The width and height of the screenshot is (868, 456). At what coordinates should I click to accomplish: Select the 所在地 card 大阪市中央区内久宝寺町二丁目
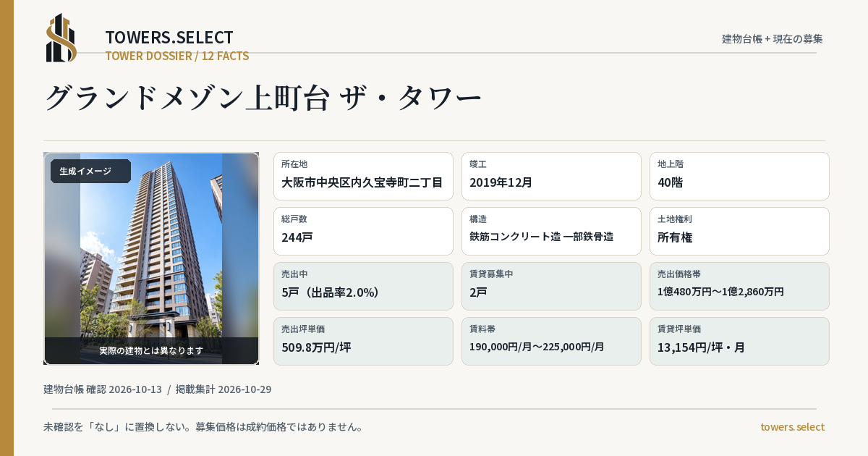(363, 176)
